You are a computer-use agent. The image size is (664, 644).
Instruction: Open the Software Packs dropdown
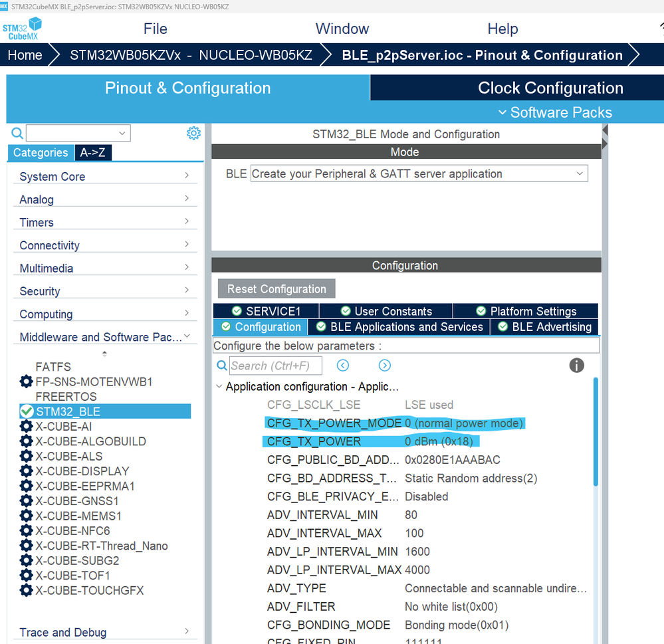[x=555, y=112]
